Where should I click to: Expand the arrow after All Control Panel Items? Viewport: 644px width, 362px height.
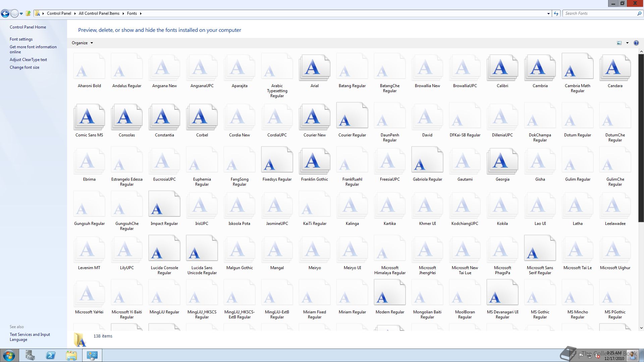point(123,13)
